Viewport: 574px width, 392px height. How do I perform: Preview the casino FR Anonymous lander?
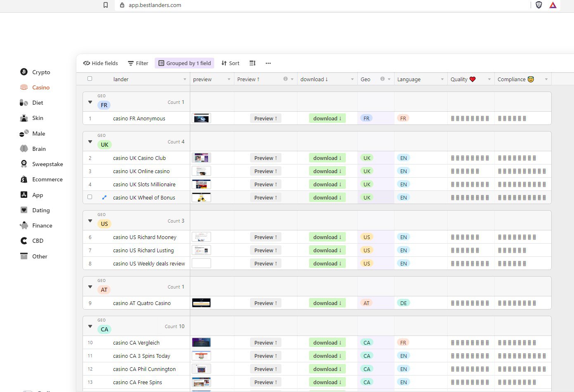(265, 118)
